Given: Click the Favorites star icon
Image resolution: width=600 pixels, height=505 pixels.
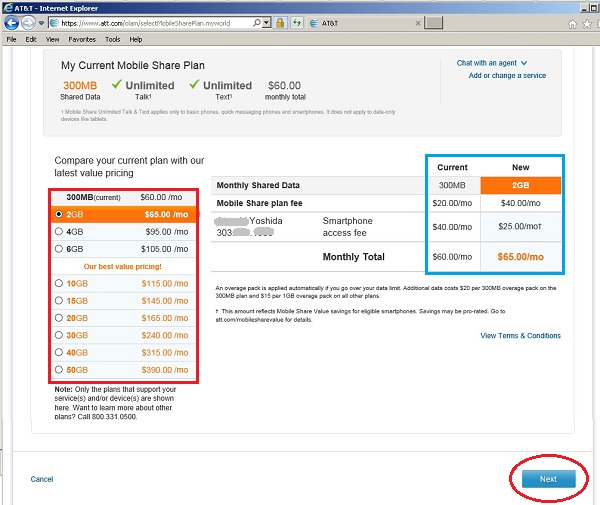Looking at the screenshot, I should pos(587,24).
